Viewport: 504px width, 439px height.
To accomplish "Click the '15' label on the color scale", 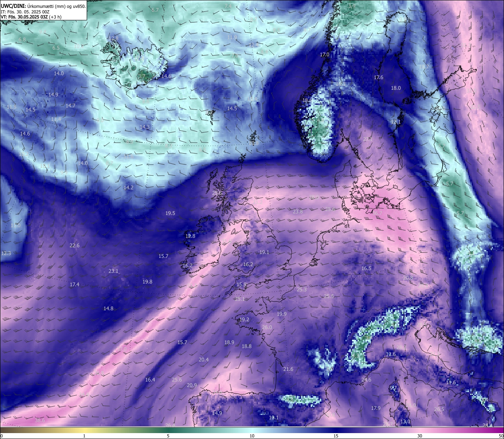I will [336, 436].
